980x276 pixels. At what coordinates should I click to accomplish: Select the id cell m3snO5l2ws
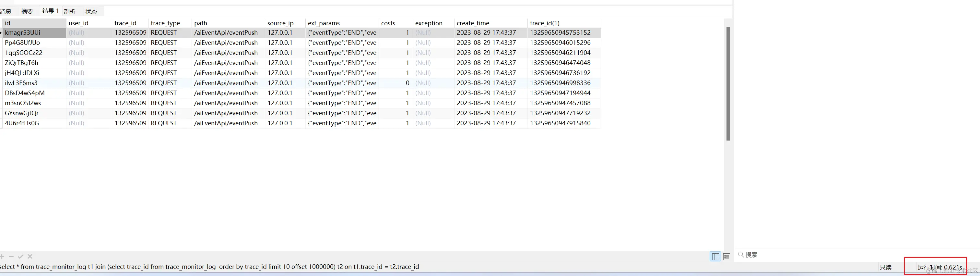34,103
